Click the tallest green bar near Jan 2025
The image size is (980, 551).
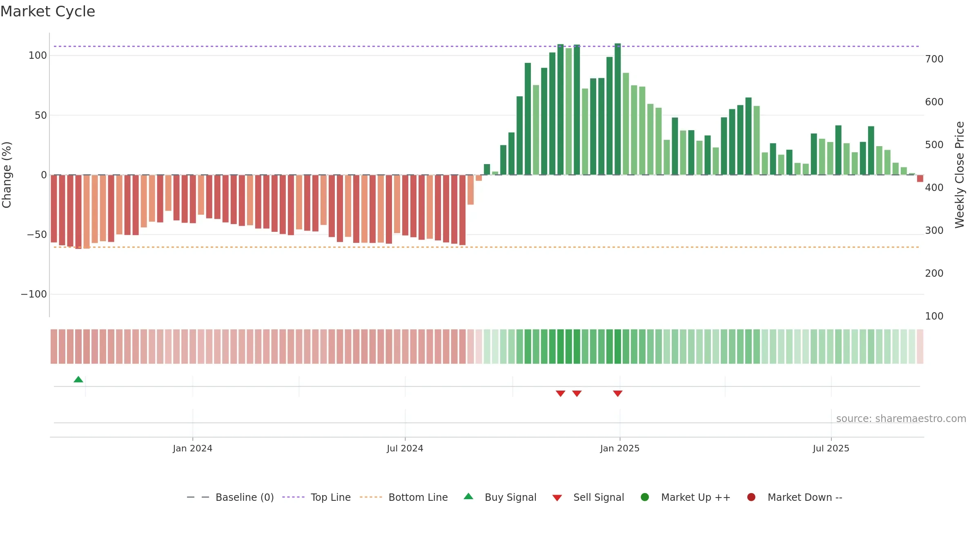[x=617, y=109]
